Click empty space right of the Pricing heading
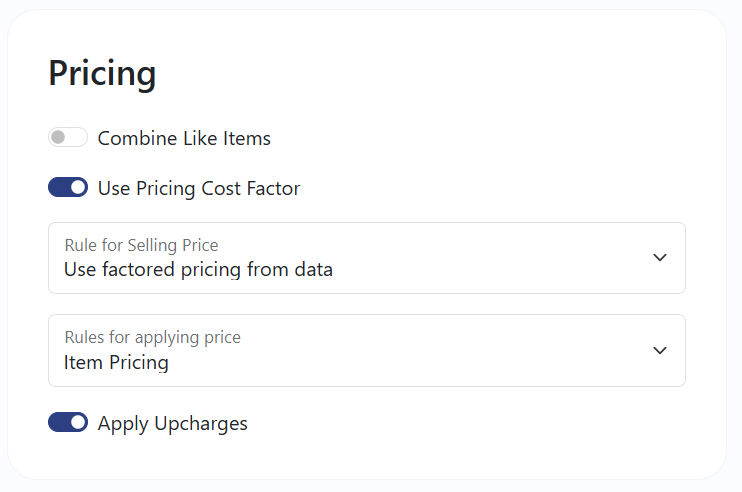The width and height of the screenshot is (742, 492). [x=420, y=74]
